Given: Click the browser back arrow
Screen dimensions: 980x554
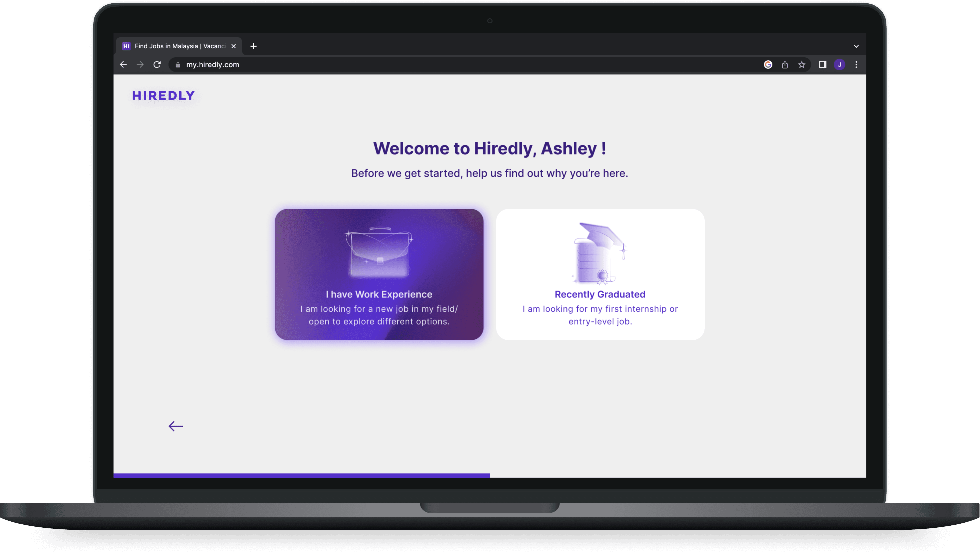Looking at the screenshot, I should pyautogui.click(x=123, y=65).
